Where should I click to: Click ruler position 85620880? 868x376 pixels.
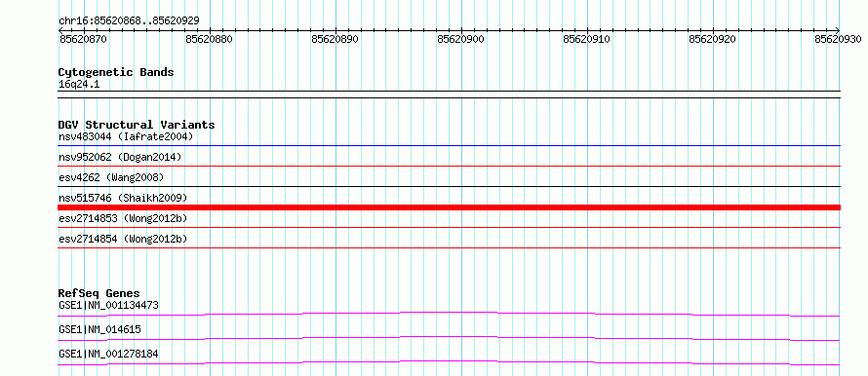coord(210,40)
